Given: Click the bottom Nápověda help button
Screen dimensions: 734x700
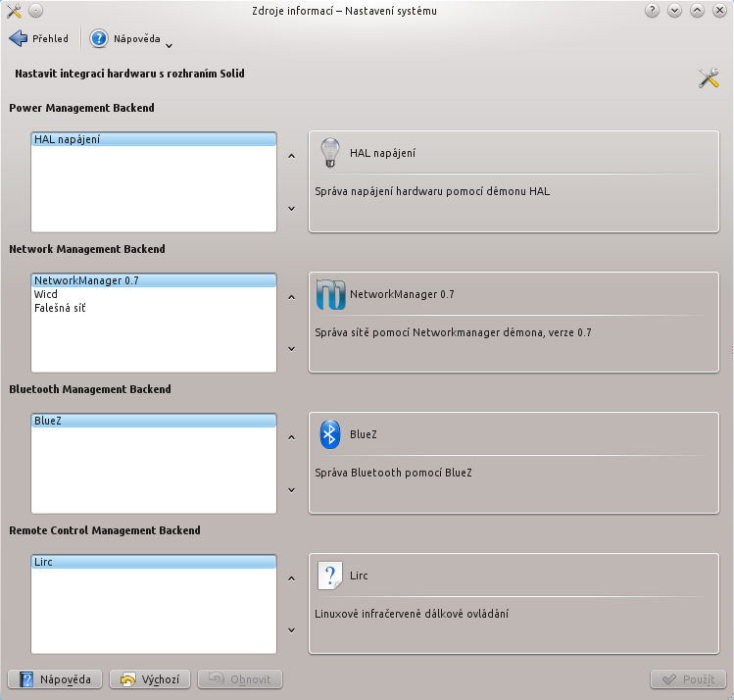Looking at the screenshot, I should 55,679.
